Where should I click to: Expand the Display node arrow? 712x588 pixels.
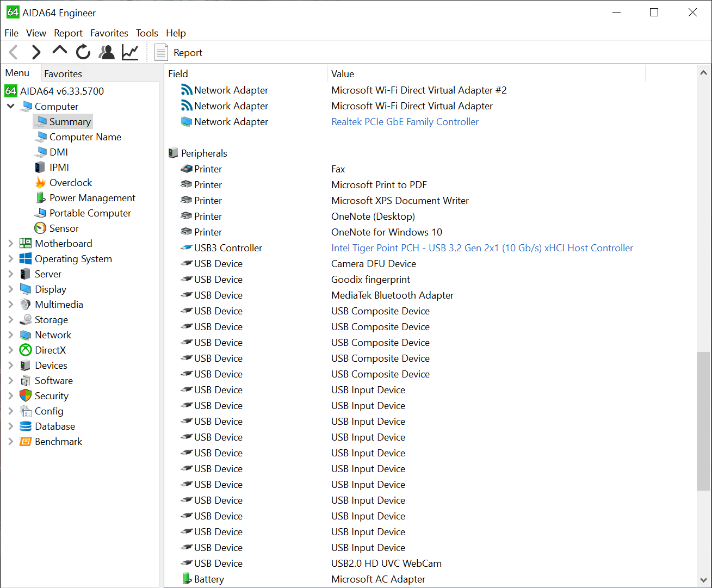coord(11,289)
